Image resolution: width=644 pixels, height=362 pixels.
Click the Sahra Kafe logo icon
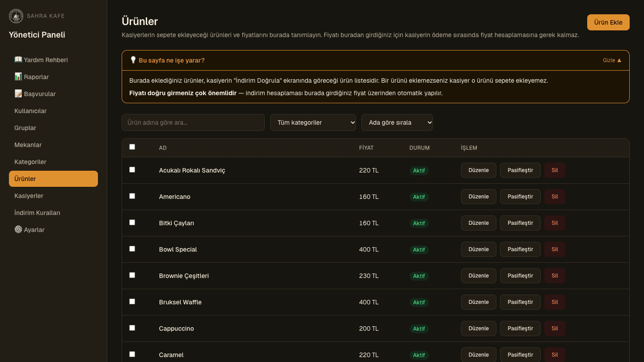(x=16, y=16)
